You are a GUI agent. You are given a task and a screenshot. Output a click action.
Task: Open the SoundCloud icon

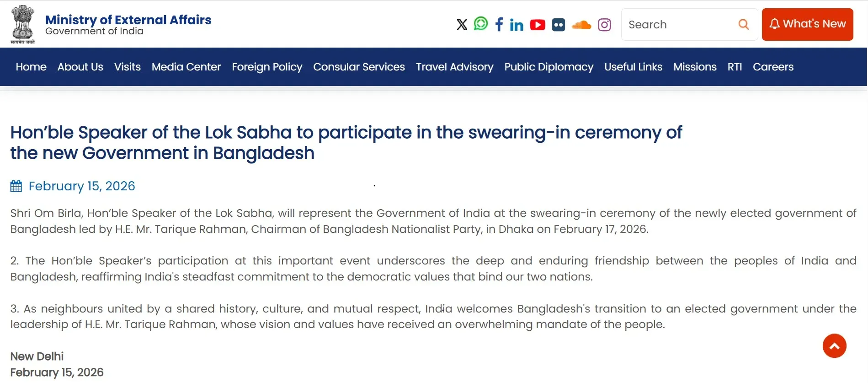[x=581, y=25]
